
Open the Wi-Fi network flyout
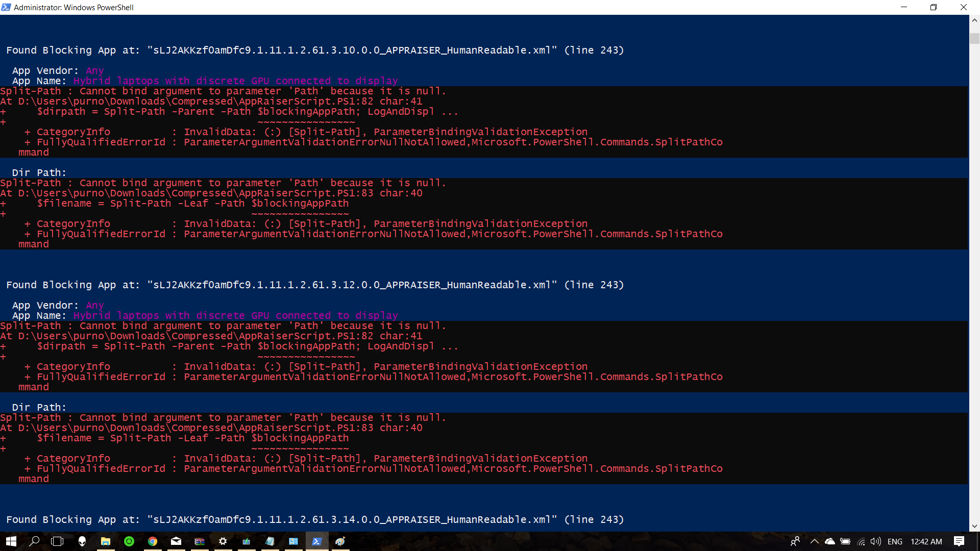[x=861, y=541]
